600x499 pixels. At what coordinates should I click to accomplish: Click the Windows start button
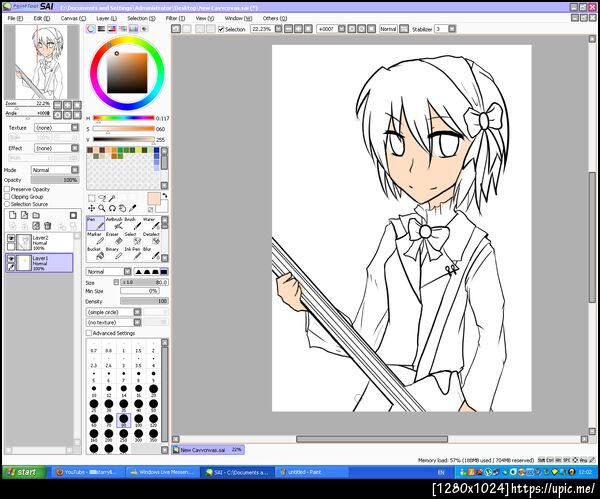[x=24, y=472]
